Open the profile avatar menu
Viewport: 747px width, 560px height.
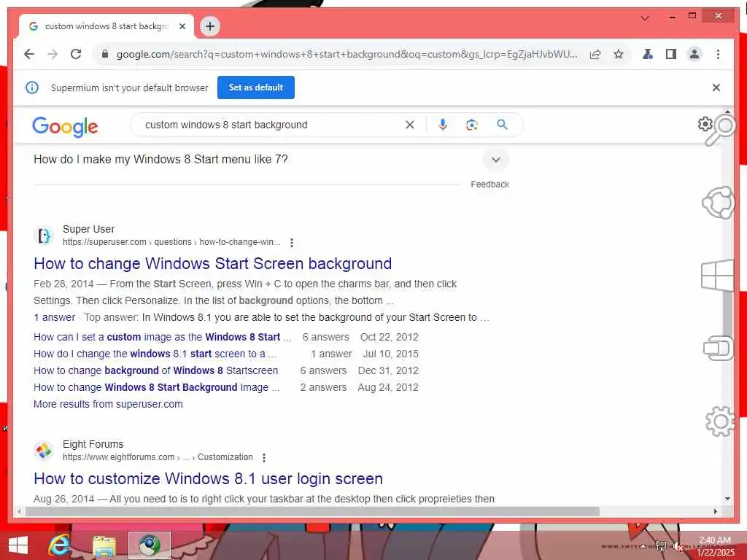tap(694, 54)
